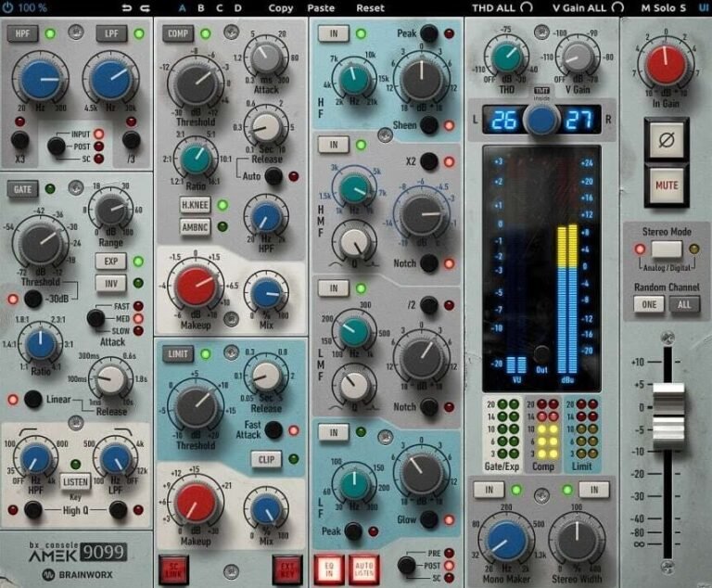
Task: Click the blue LPF frequency knob
Action: [x=111, y=80]
